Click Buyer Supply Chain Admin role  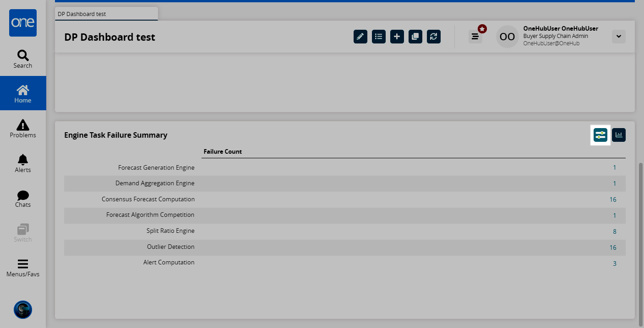(x=556, y=36)
